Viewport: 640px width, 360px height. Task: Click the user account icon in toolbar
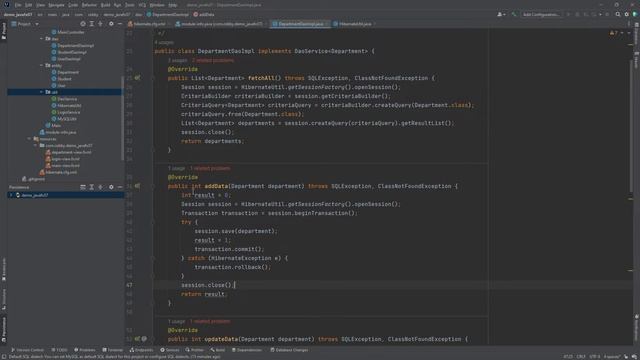(x=501, y=14)
